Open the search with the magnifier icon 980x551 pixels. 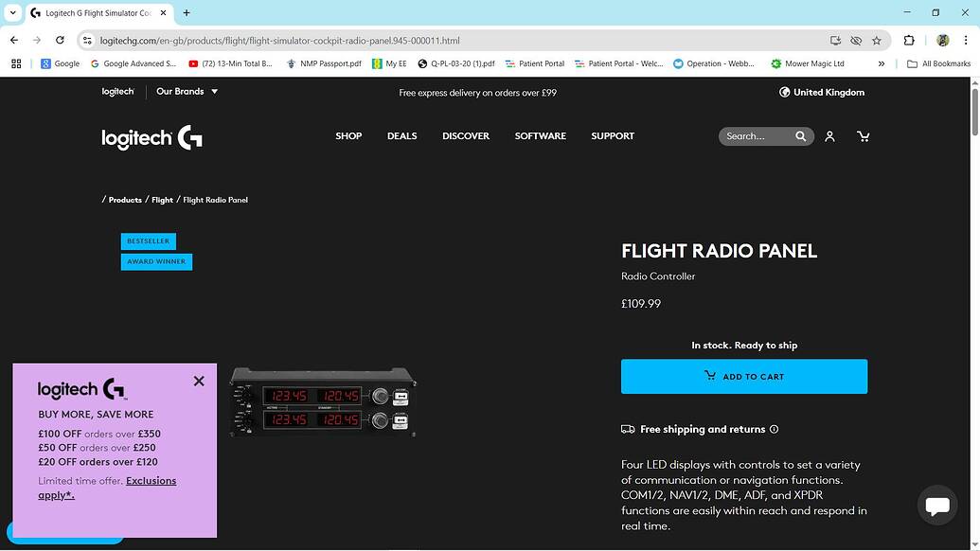pyautogui.click(x=800, y=135)
